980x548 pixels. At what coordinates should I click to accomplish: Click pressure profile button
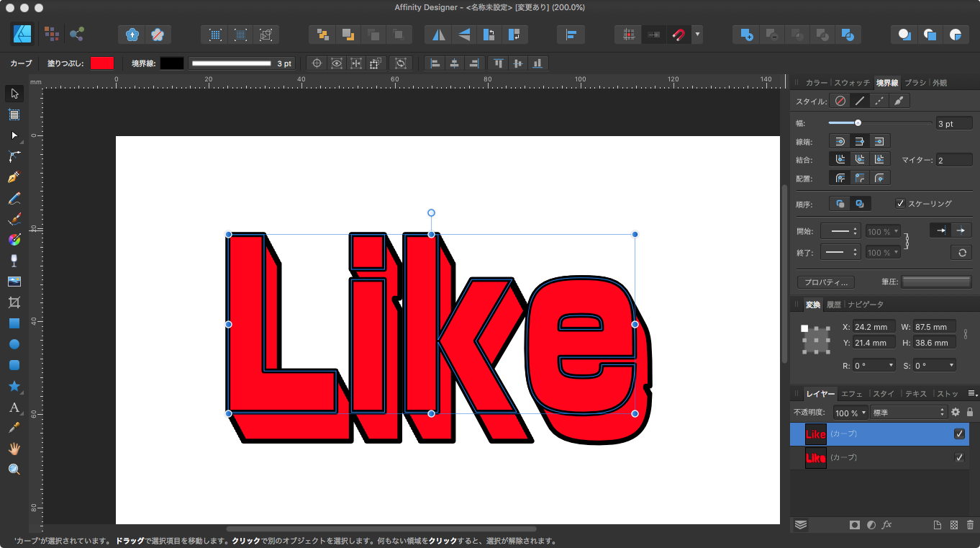tap(936, 282)
